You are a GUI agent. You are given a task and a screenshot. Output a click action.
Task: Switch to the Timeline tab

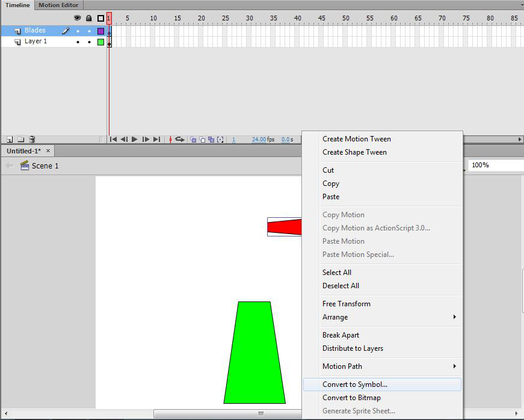(x=17, y=5)
